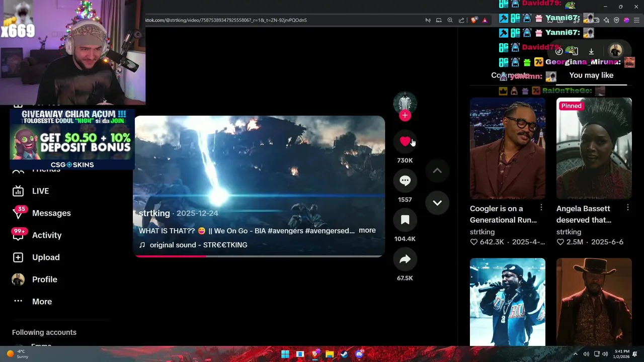Click the zoom magnifier icon in the address bar
The image size is (644, 362).
[x=450, y=20]
